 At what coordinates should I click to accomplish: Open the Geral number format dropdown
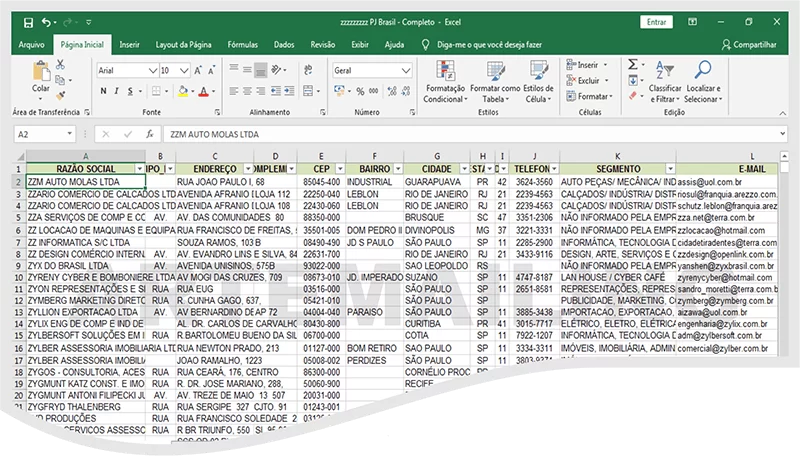coord(406,70)
